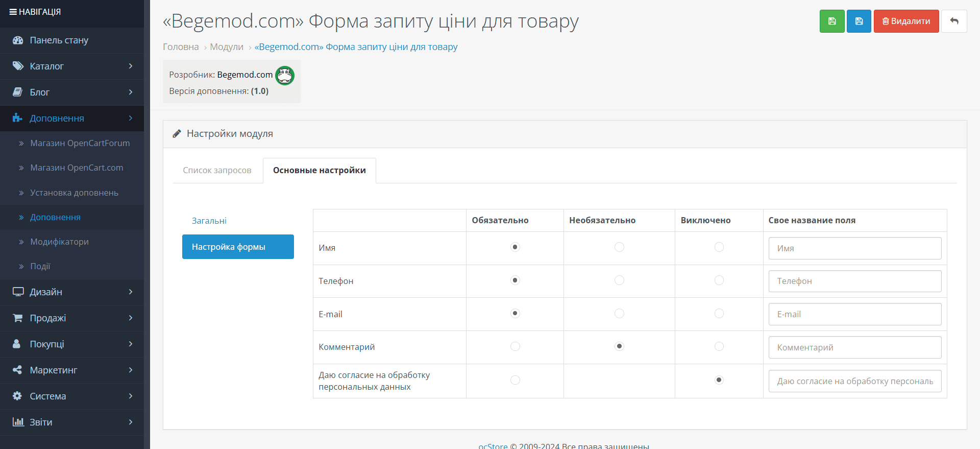Set Комментарий field to Виключено

pyautogui.click(x=719, y=346)
